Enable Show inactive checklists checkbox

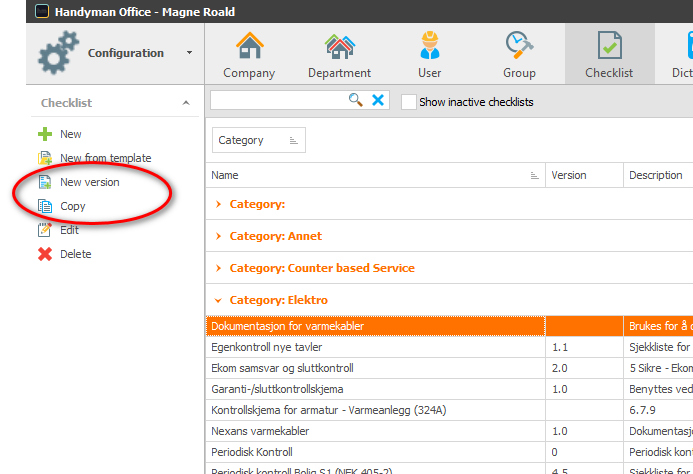408,102
